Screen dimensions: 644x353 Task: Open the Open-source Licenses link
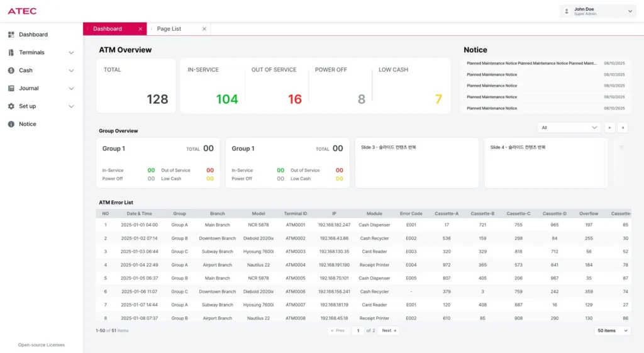[x=41, y=345]
